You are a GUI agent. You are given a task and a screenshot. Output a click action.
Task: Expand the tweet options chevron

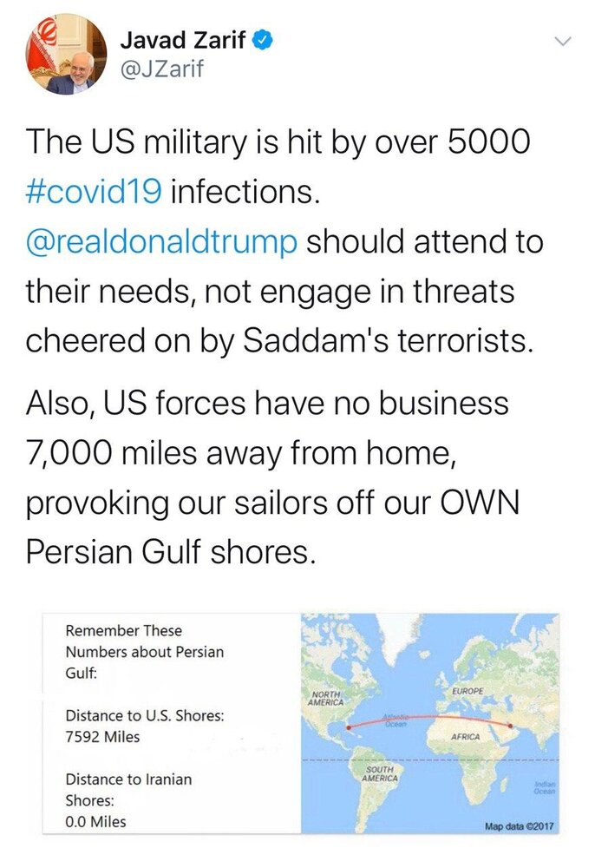pos(562,42)
